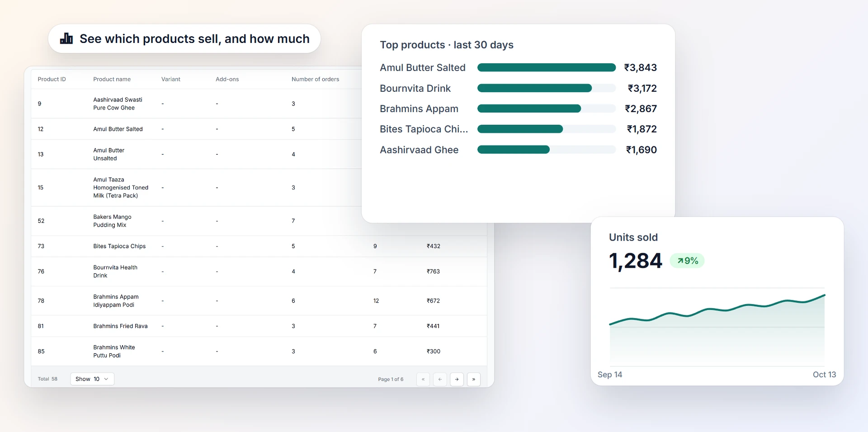Image resolution: width=868 pixels, height=432 pixels.
Task: Select the Brahmins White Puttu Podi row
Action: [259, 351]
